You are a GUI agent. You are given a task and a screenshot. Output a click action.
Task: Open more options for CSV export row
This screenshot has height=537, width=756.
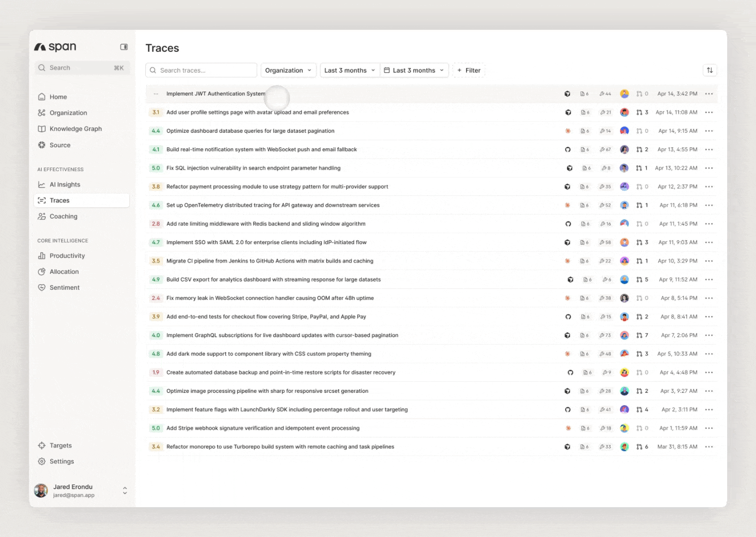tap(709, 279)
